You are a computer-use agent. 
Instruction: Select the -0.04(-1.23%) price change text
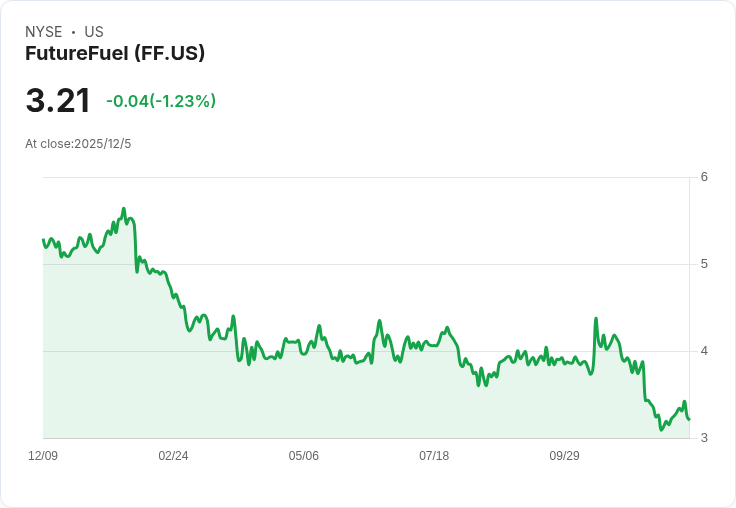click(161, 101)
